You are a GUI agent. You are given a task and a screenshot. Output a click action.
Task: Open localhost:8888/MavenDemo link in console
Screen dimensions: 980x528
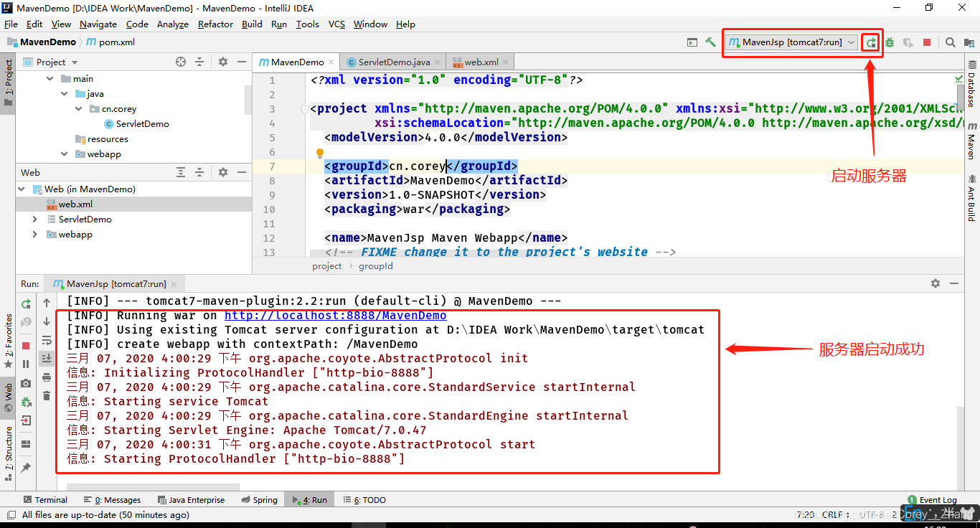(x=335, y=316)
